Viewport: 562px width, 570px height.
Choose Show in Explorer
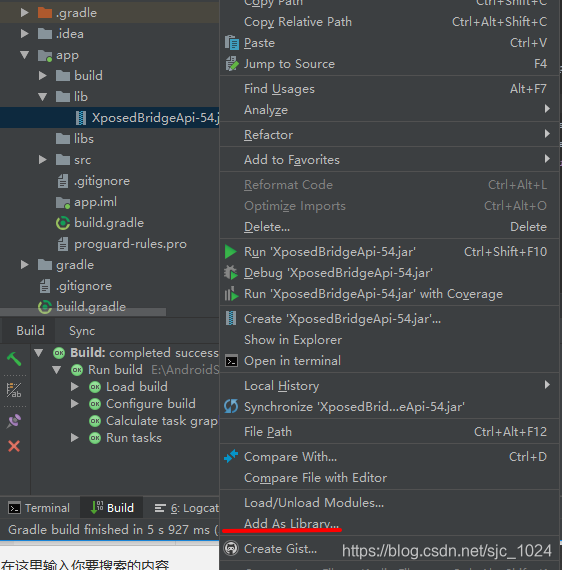pyautogui.click(x=389, y=340)
